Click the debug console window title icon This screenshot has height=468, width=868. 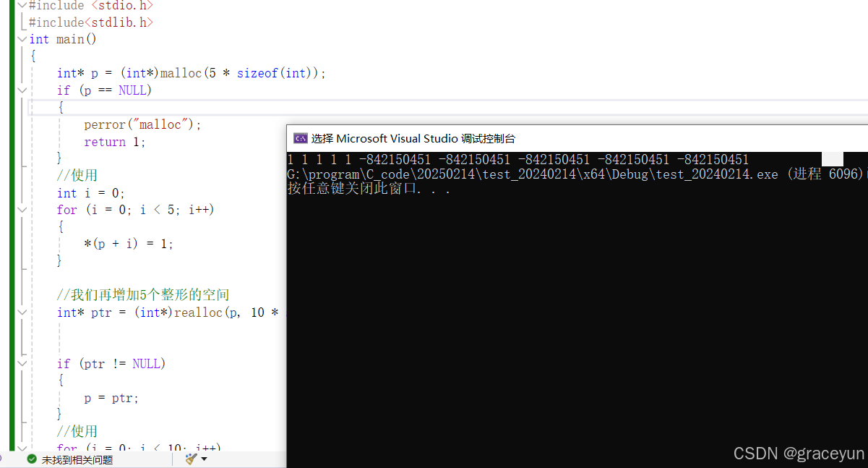pyautogui.click(x=300, y=138)
